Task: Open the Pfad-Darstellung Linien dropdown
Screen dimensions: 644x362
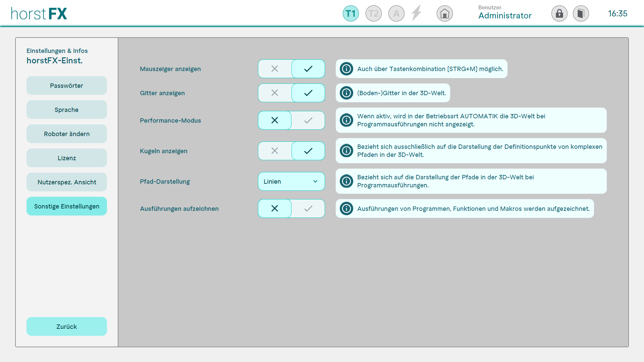Action: pos(291,181)
